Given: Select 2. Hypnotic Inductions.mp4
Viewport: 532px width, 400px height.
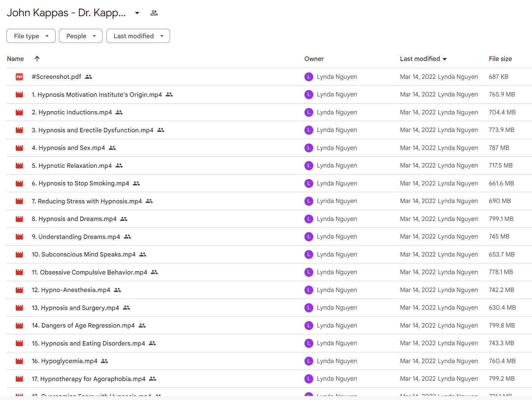Looking at the screenshot, I should pyautogui.click(x=72, y=112).
